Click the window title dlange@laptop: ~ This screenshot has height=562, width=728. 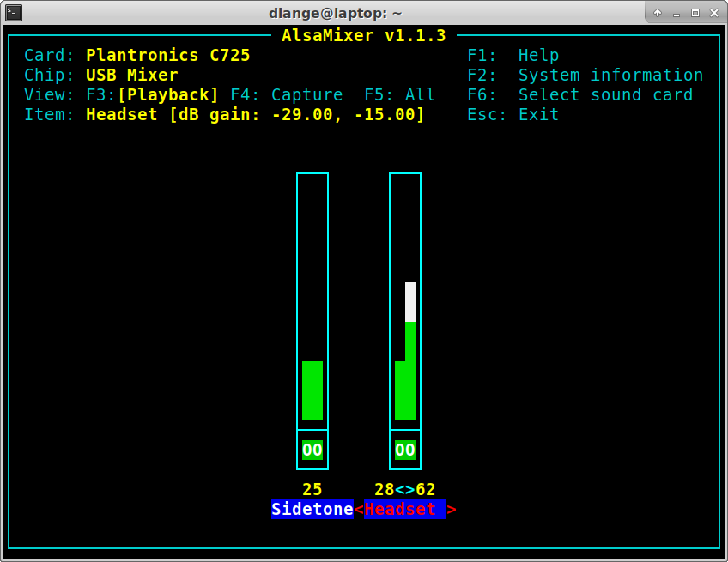click(335, 13)
